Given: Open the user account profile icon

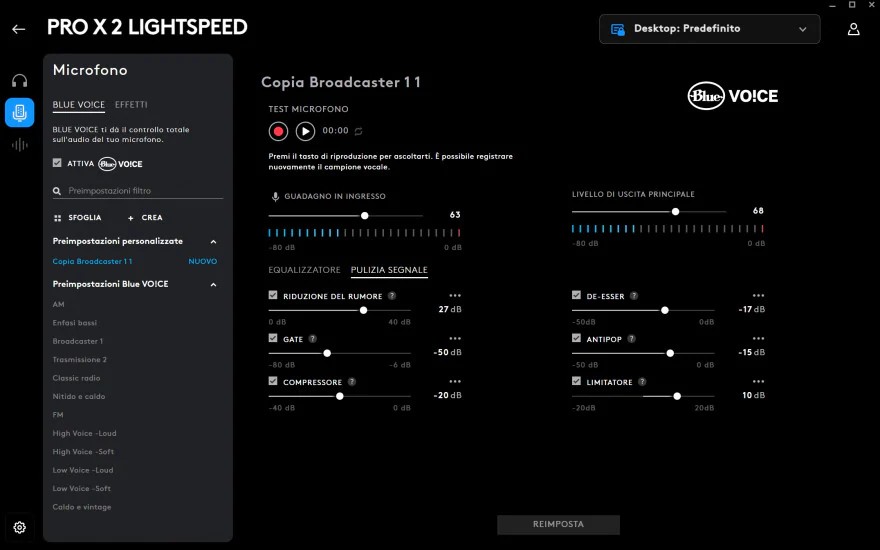Looking at the screenshot, I should point(853,29).
